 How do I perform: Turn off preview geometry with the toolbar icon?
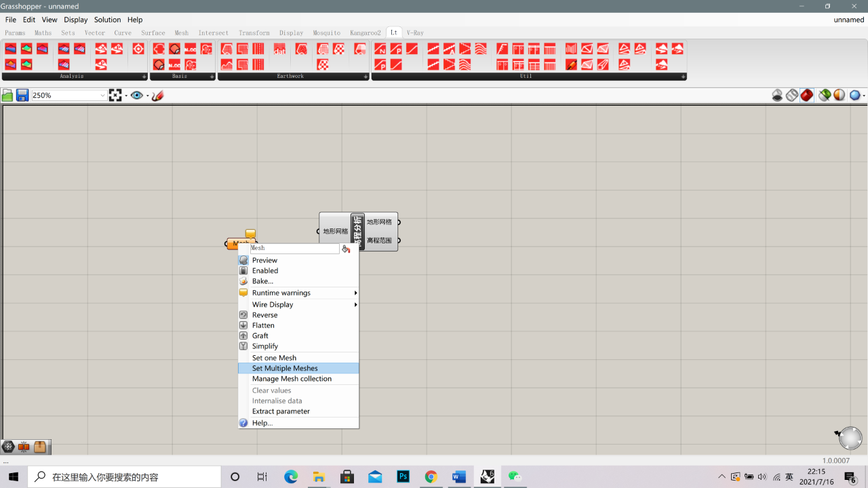pyautogui.click(x=777, y=96)
